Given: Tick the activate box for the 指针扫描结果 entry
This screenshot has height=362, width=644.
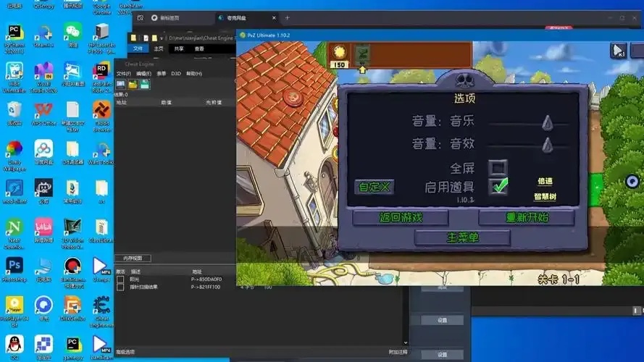Looking at the screenshot, I should pos(120,287).
